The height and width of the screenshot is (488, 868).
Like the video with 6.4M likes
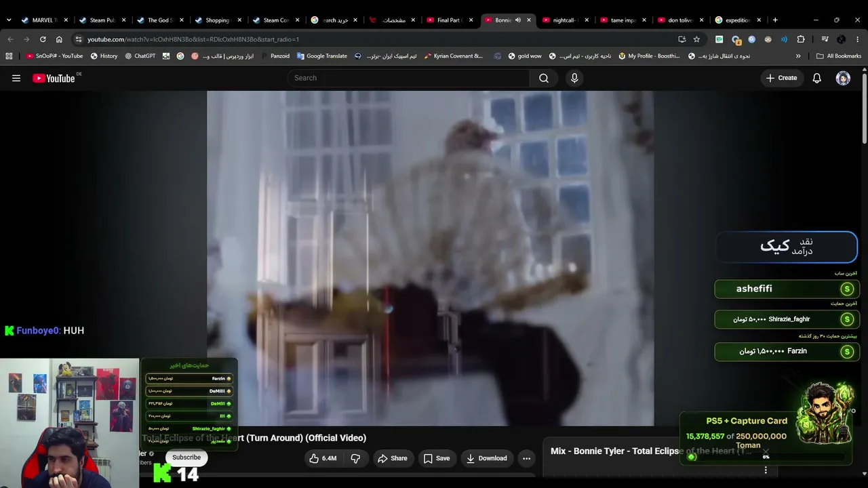(x=323, y=458)
